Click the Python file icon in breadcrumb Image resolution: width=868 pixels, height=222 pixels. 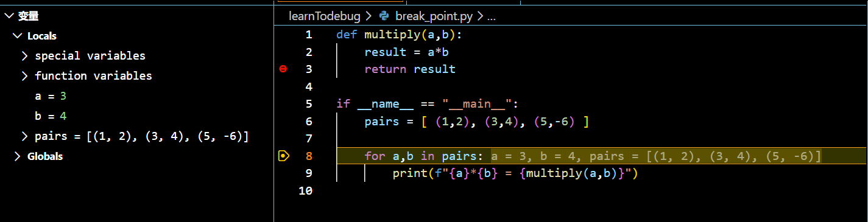tap(384, 16)
